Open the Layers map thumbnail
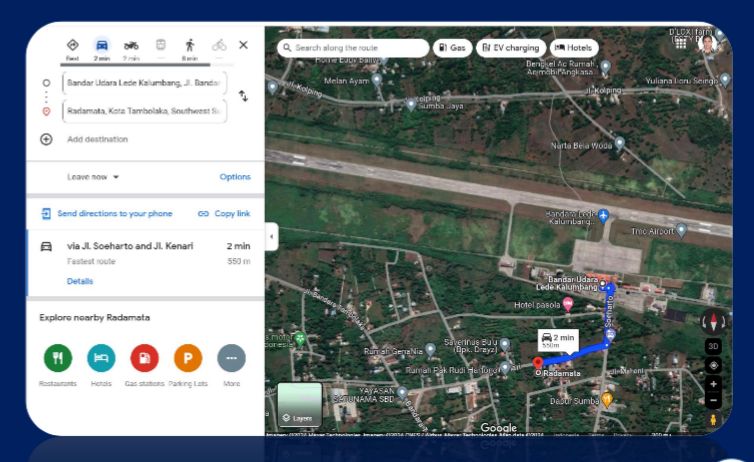The width and height of the screenshot is (754, 462). coord(300,404)
